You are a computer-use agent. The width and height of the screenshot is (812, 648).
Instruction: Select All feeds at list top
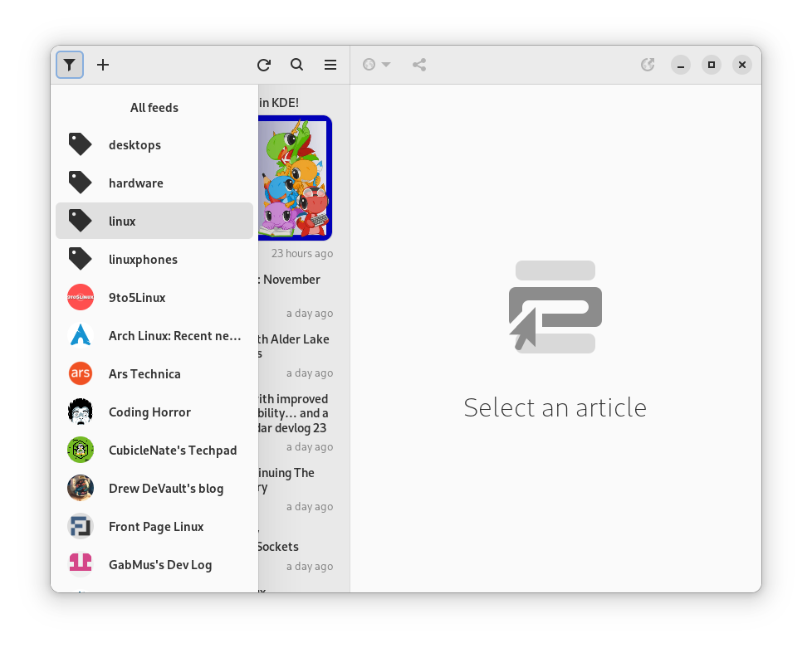tap(154, 108)
